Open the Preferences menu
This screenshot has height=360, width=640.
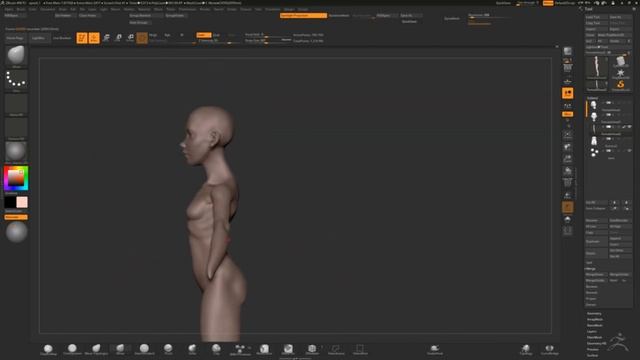tap(187, 9)
